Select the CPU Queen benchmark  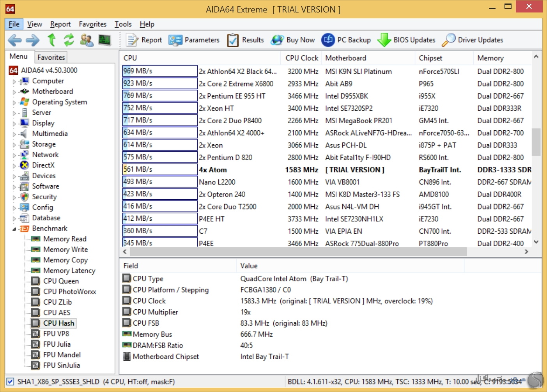61,281
